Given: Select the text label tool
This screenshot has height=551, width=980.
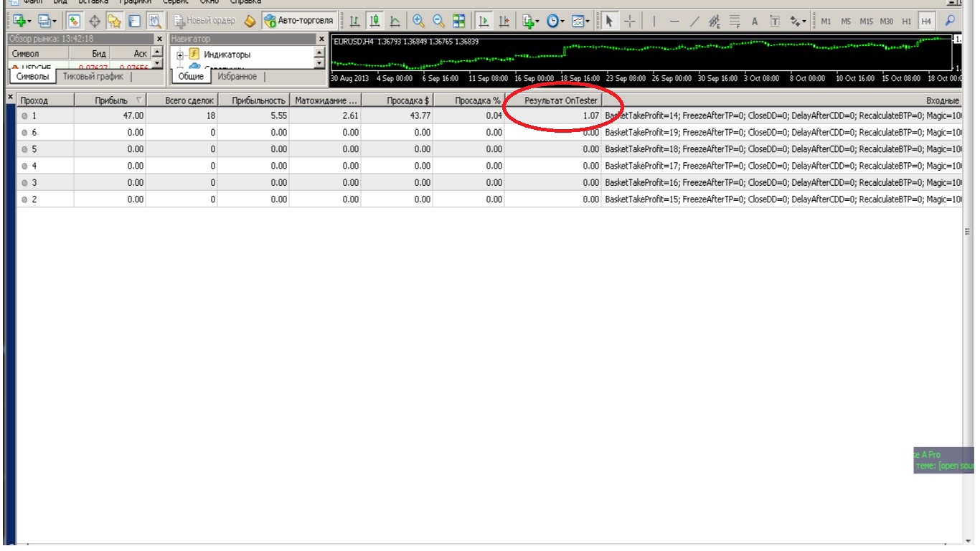Looking at the screenshot, I should pos(774,21).
